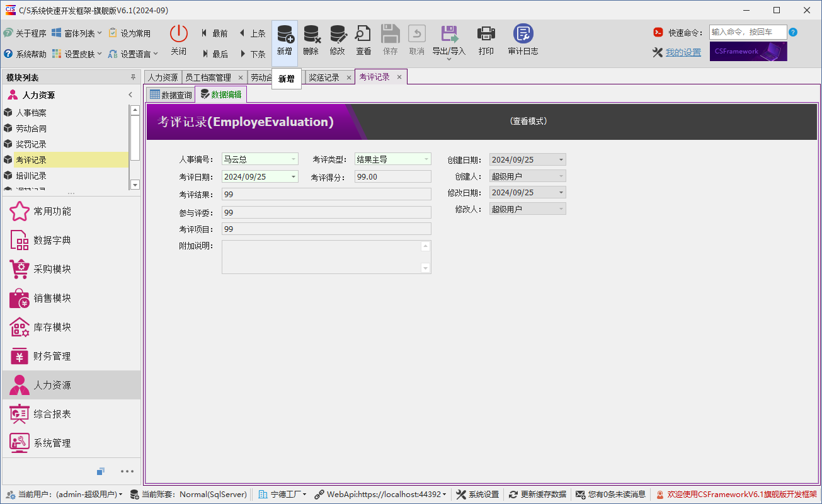The height and width of the screenshot is (504, 822).
Task: Open 常用功能 star module
Action: [71, 211]
